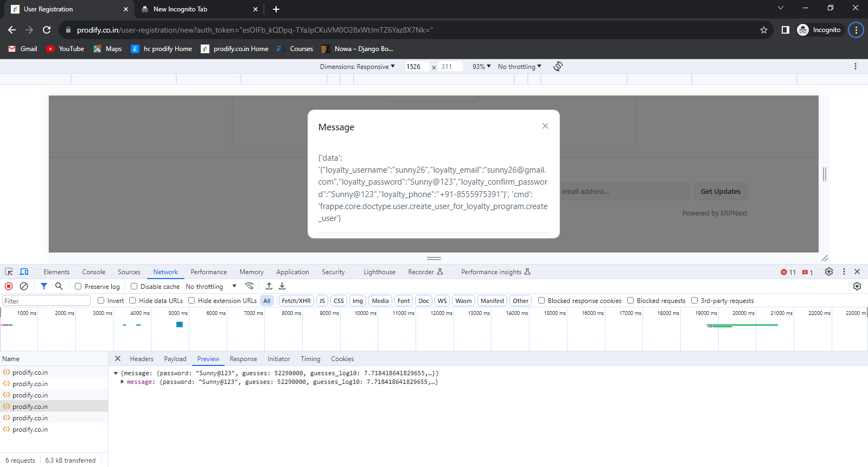Check Hide data URLs
Screen dimensions: 868x467
click(x=132, y=300)
